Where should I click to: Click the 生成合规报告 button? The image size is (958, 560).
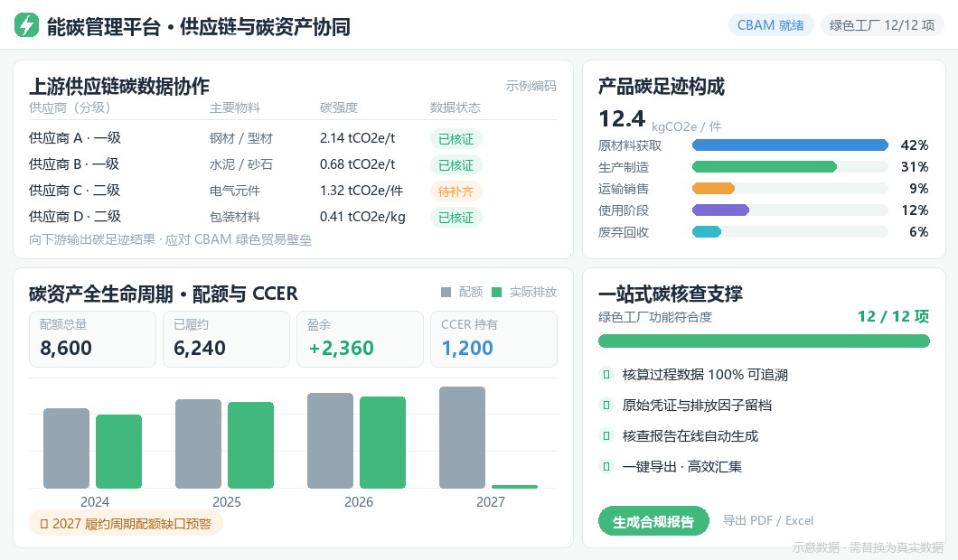tap(653, 521)
